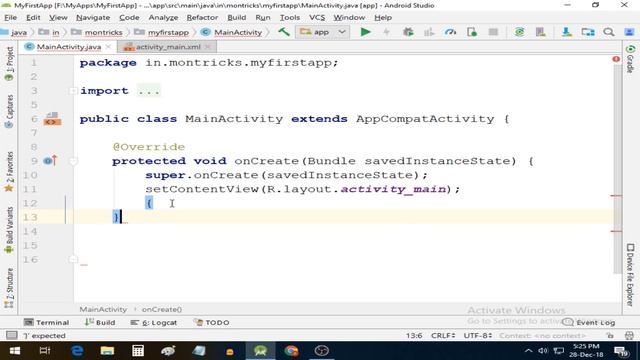Viewport: 640px width, 360px height.
Task: Click the grey Stop square icon
Action: click(x=493, y=32)
